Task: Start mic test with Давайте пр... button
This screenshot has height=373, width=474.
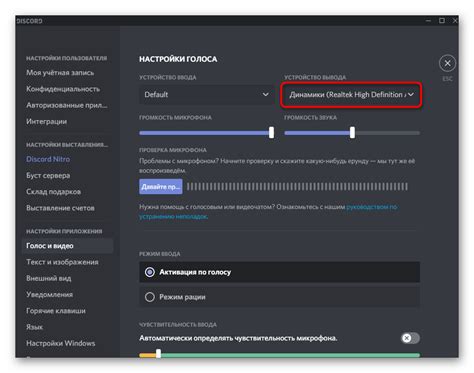Action: pos(161,187)
